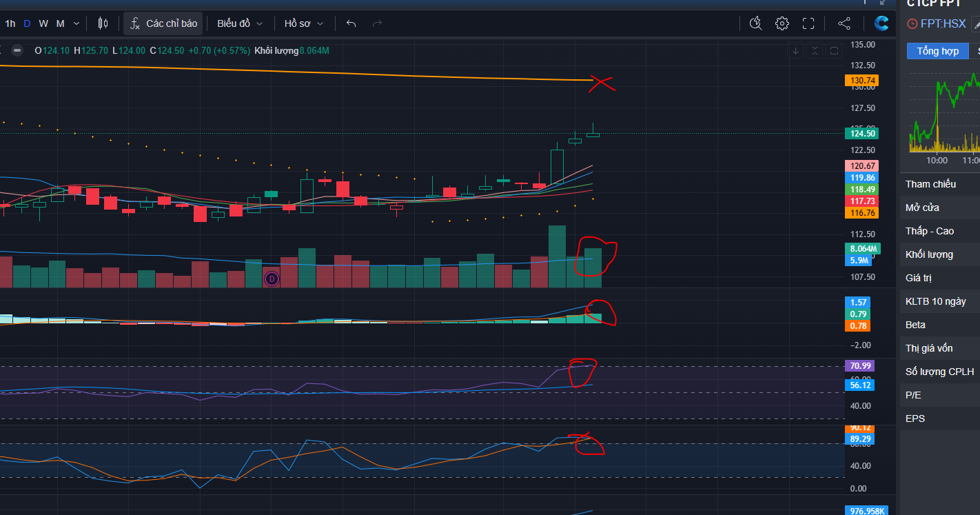This screenshot has height=515, width=980.
Task: Enter fullscreen chart mode
Action: pyautogui.click(x=808, y=23)
